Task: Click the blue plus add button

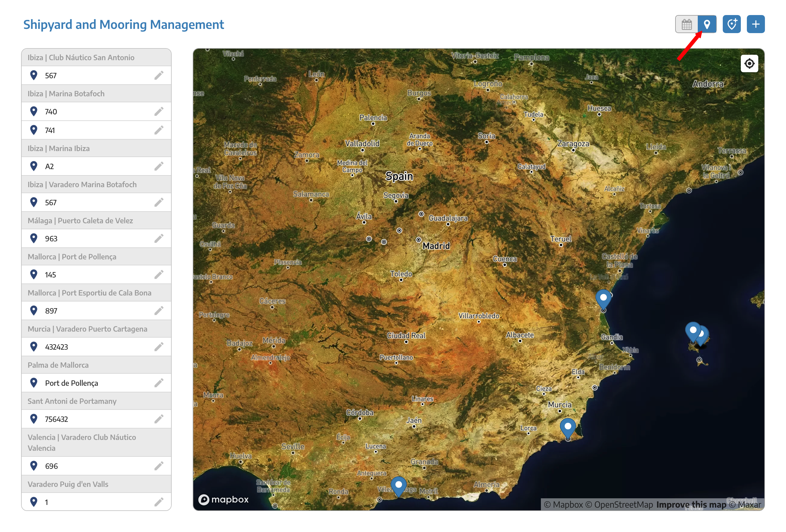Action: [756, 24]
